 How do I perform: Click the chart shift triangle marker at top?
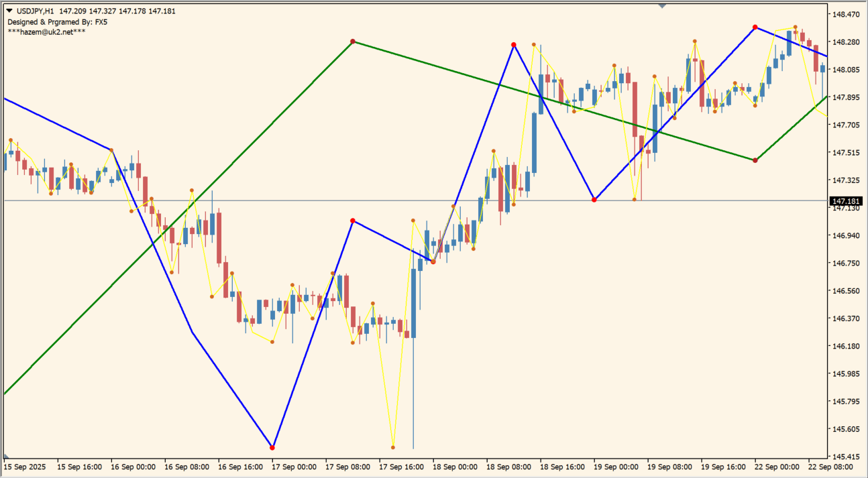pos(662,6)
